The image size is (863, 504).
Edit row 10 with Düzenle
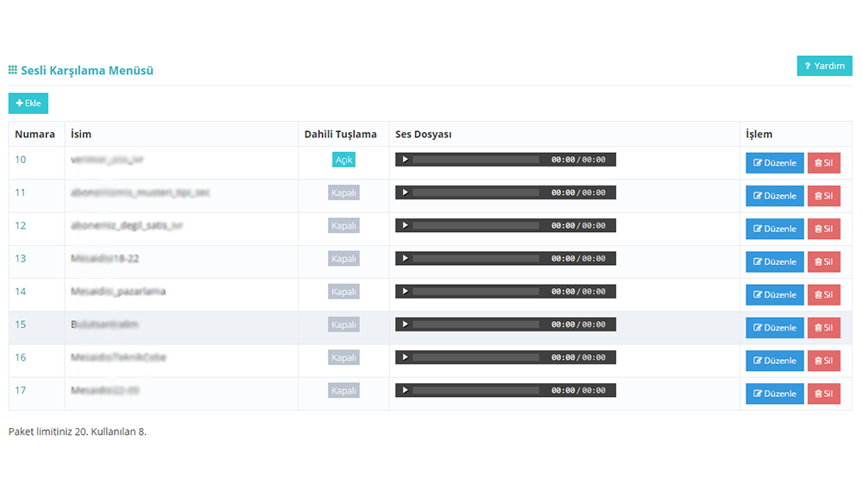point(774,163)
